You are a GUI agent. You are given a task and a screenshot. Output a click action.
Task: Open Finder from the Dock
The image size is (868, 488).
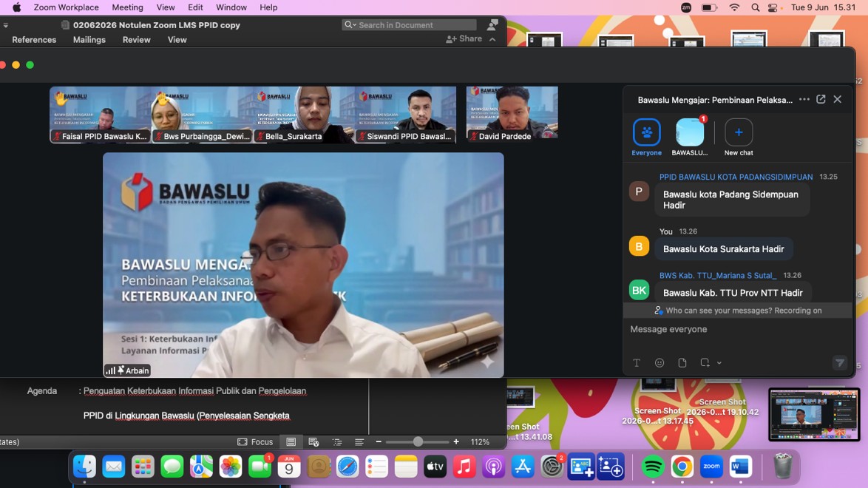pos(85,467)
